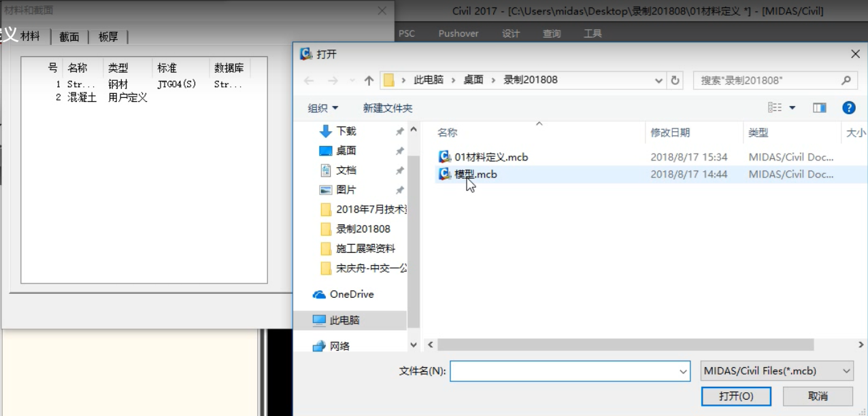Select 桌面 in navigation pane

coord(346,151)
